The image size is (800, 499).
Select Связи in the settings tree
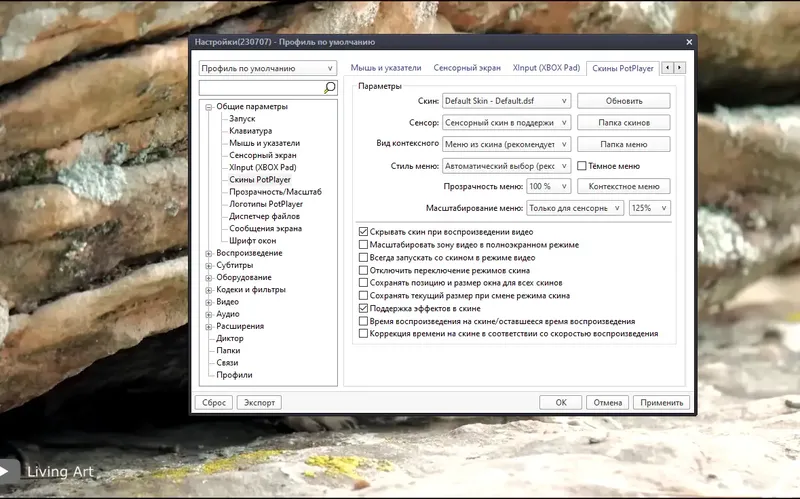pyautogui.click(x=227, y=363)
